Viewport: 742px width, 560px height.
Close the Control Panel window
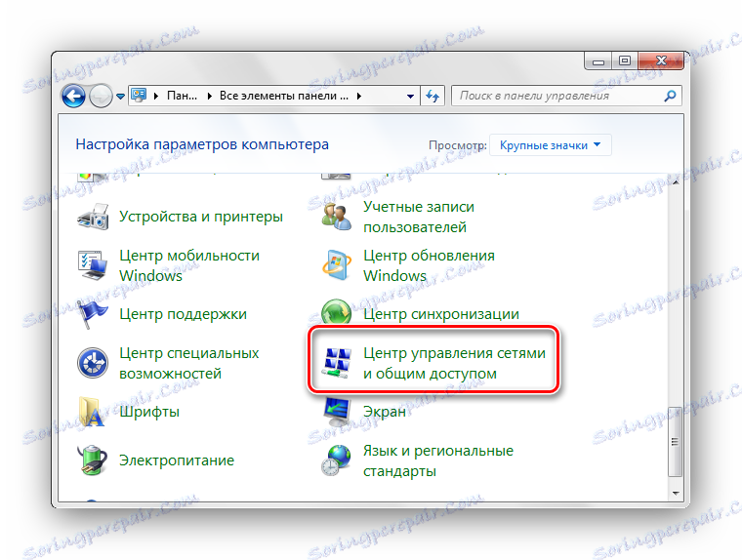[661, 61]
